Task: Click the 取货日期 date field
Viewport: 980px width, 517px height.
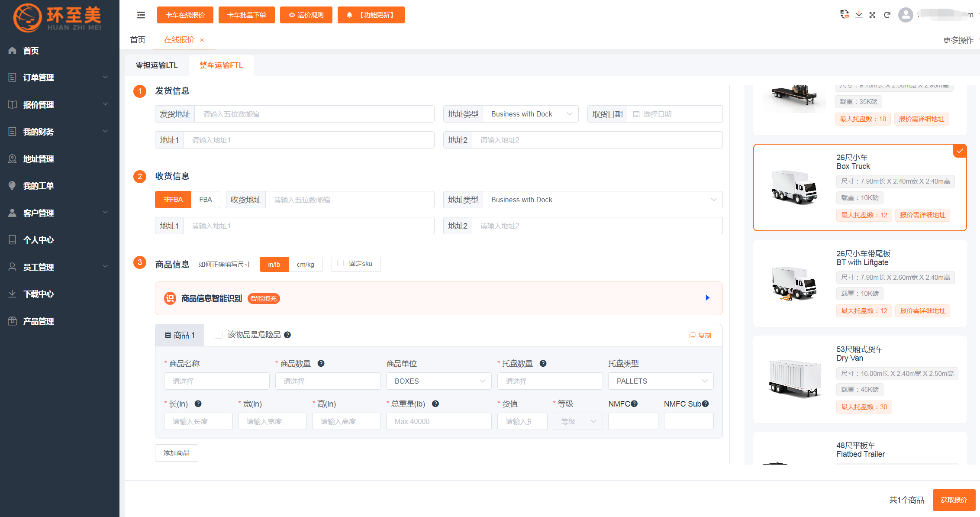Action: (x=675, y=114)
